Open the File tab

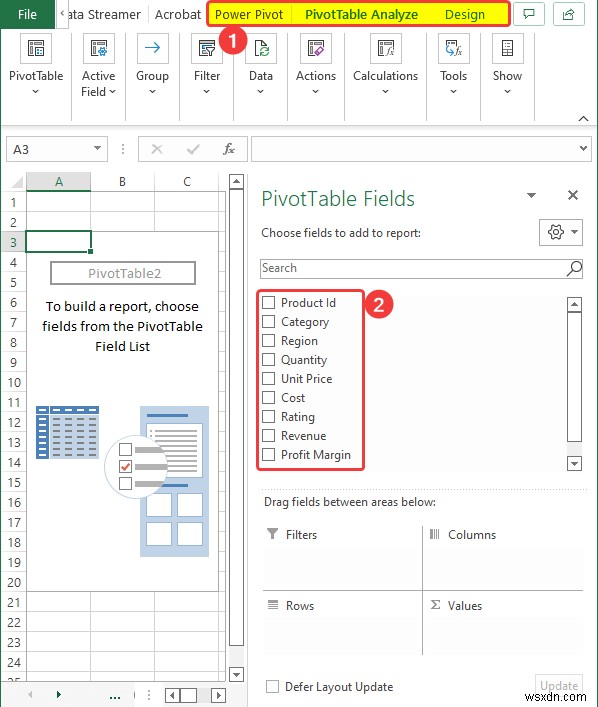coord(27,14)
